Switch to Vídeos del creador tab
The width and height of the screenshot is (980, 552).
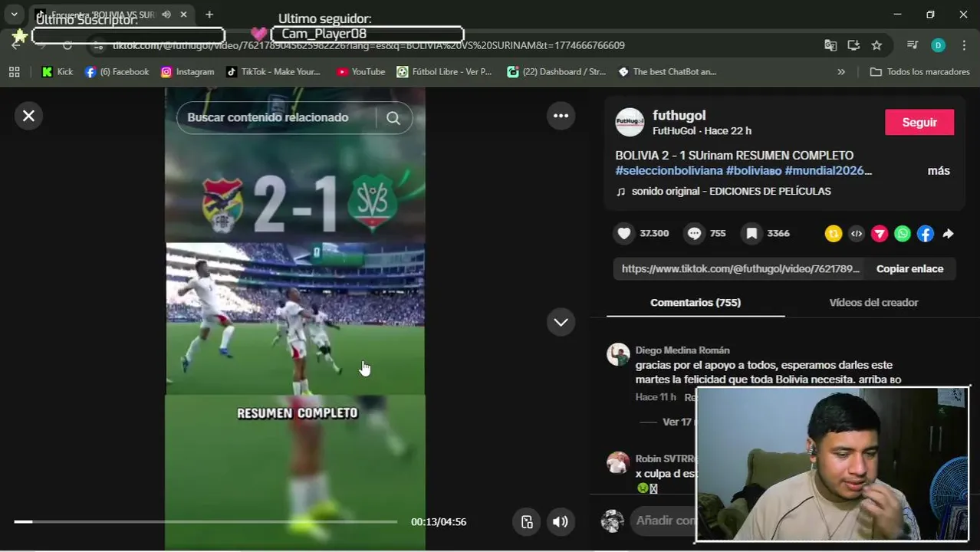[873, 303]
